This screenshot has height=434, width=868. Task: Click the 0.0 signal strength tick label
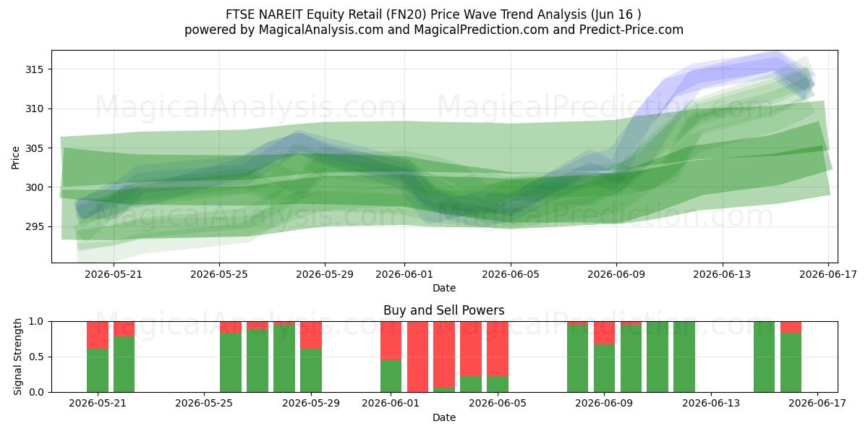pos(38,392)
